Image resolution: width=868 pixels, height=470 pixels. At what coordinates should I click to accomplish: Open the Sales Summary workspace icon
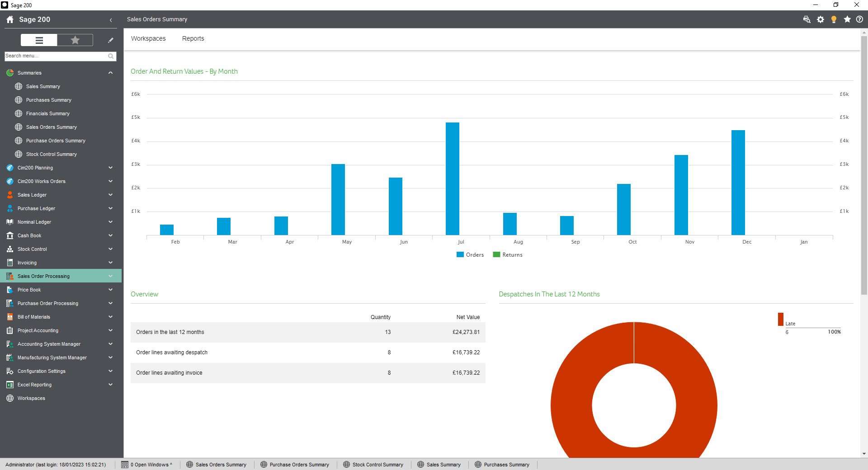coord(18,86)
